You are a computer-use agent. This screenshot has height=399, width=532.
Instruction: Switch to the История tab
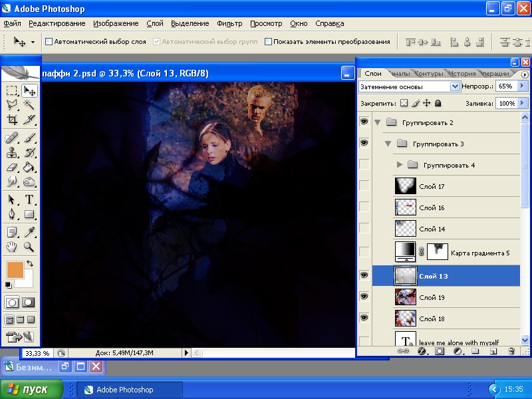(462, 74)
